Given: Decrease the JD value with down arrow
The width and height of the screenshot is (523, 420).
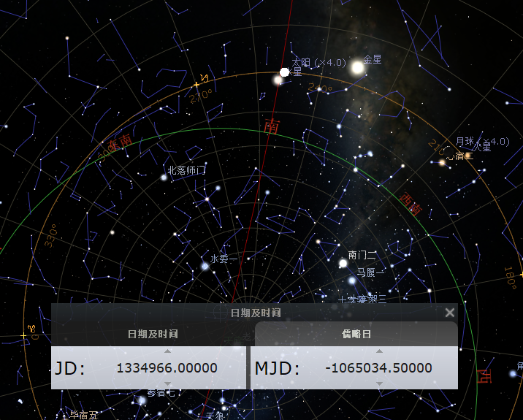Looking at the screenshot, I should tap(168, 384).
